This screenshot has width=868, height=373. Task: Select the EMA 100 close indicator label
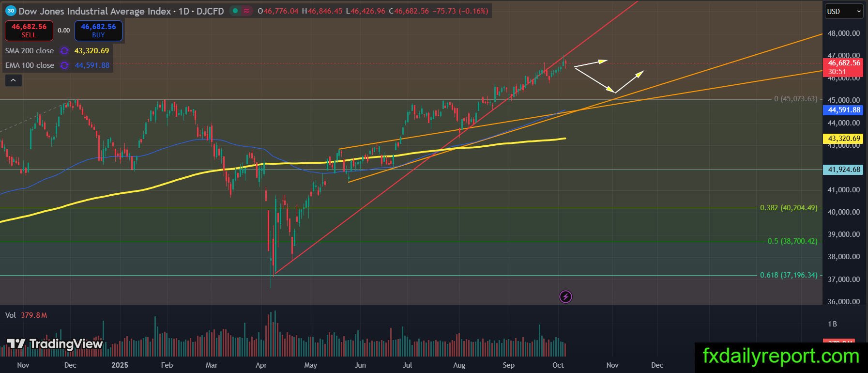click(x=30, y=65)
